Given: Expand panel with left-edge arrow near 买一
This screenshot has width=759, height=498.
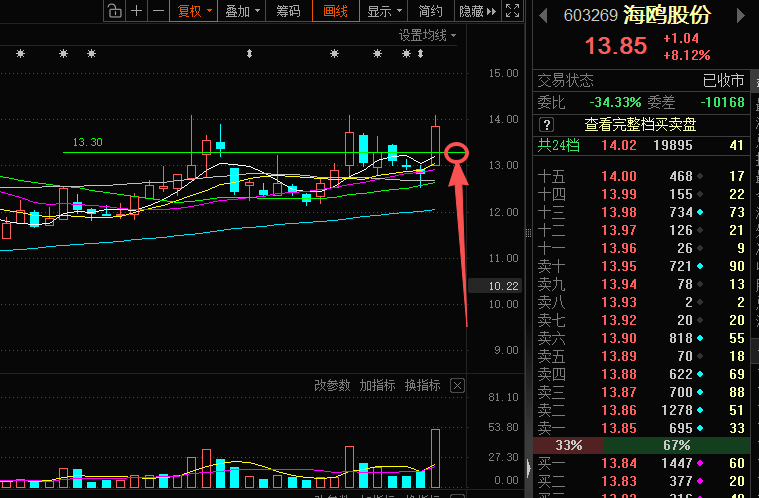Looking at the screenshot, I should pos(529,468).
